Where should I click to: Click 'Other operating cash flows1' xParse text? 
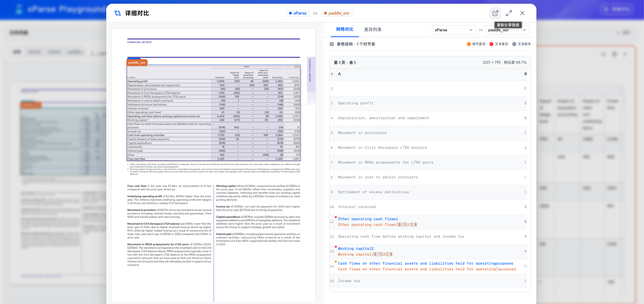pyautogui.click(x=368, y=219)
